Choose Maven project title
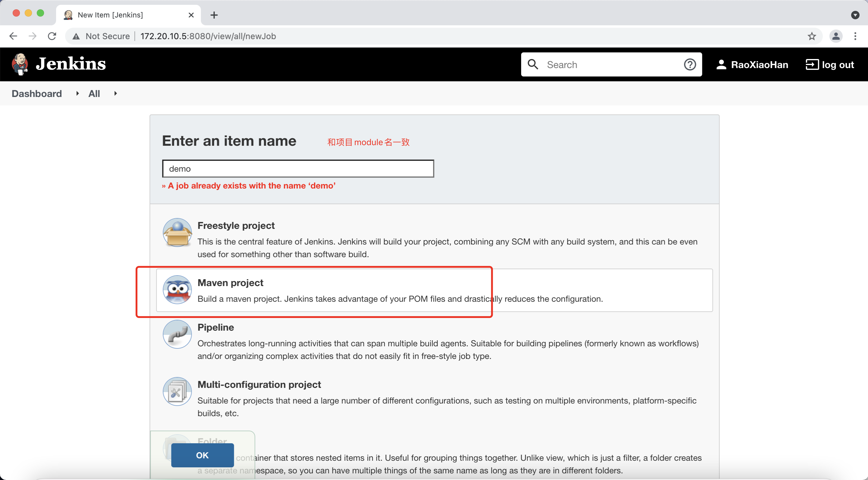Viewport: 868px width, 480px height. click(230, 283)
